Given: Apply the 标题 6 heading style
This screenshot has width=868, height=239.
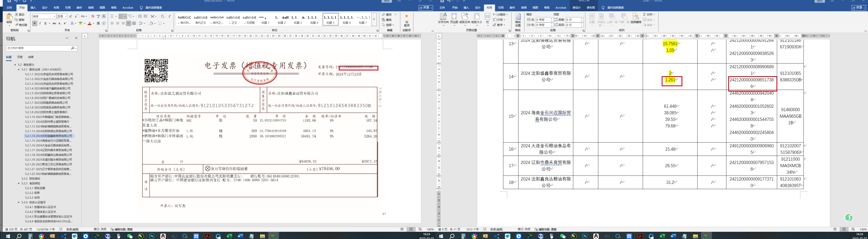Looking at the screenshot, I should pos(347,20).
